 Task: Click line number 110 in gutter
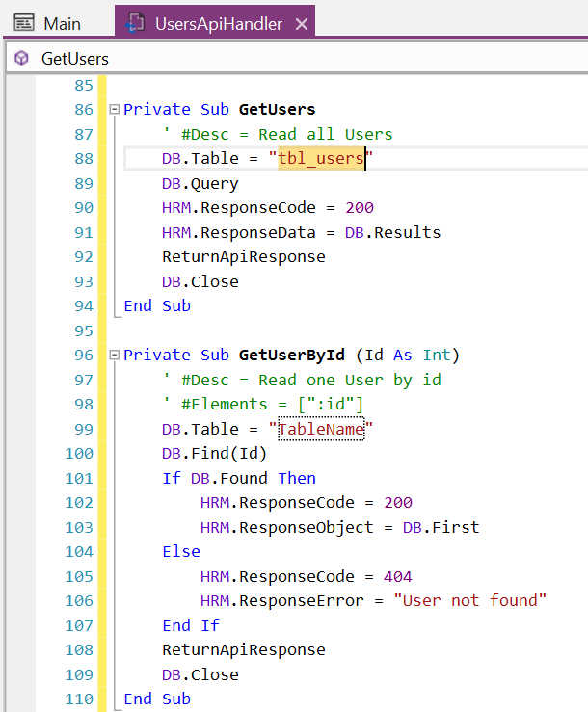click(79, 699)
